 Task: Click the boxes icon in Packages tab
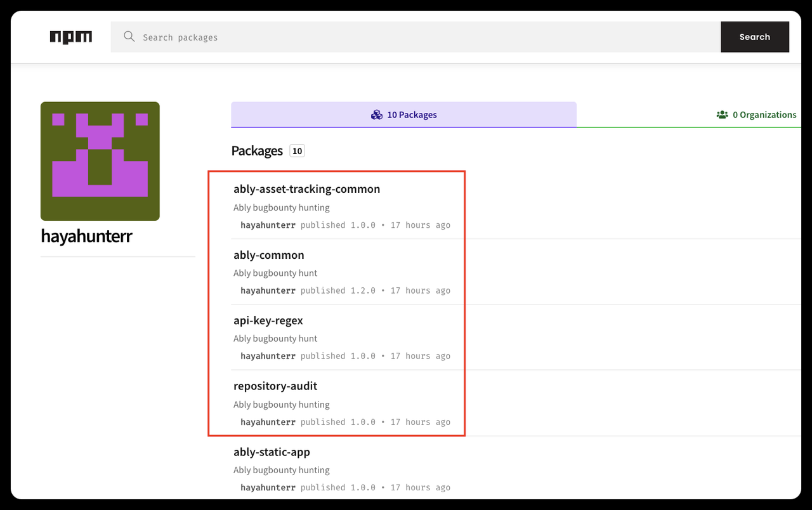coord(377,115)
